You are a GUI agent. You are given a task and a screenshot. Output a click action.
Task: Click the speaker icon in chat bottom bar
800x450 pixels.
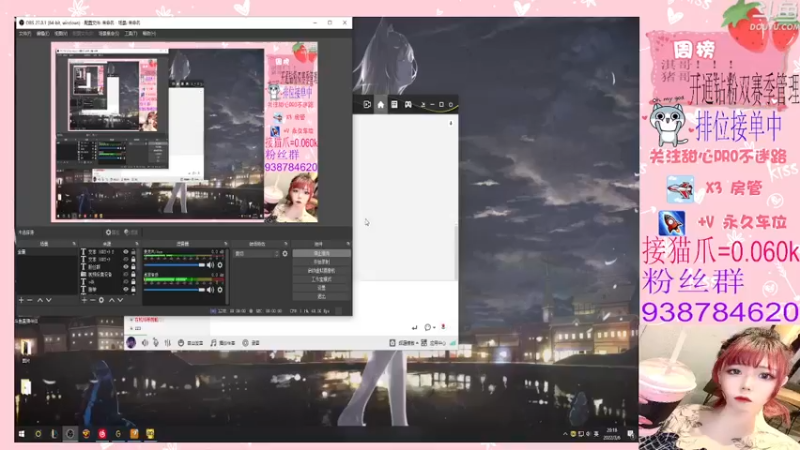[x=145, y=343]
